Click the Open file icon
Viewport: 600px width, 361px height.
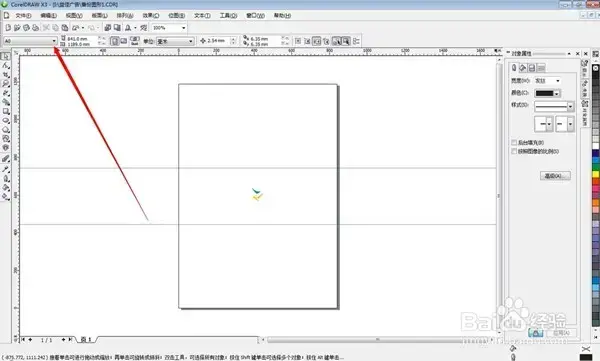[x=17, y=28]
